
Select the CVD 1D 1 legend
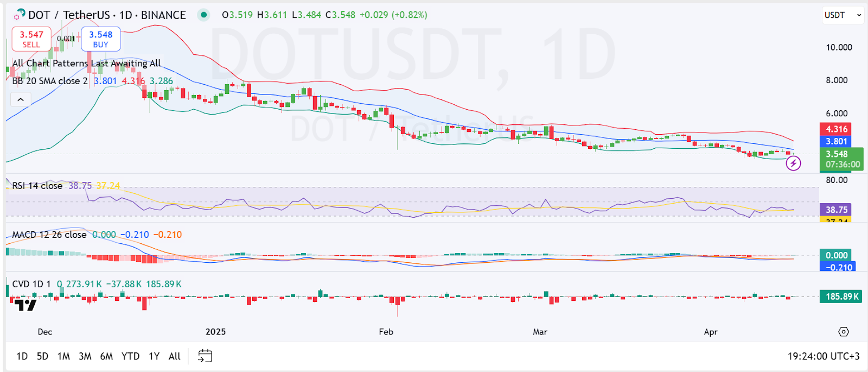[x=31, y=284]
